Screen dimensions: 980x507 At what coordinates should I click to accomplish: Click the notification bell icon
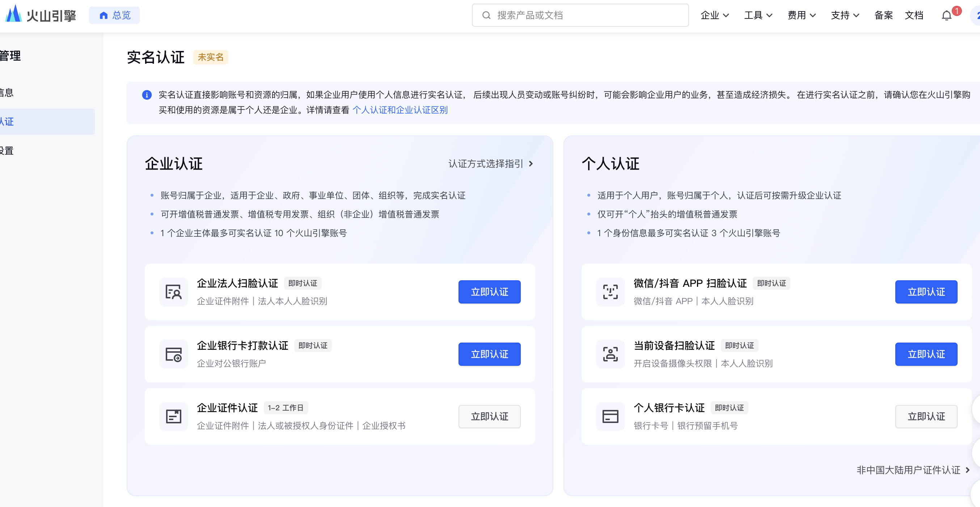[946, 15]
